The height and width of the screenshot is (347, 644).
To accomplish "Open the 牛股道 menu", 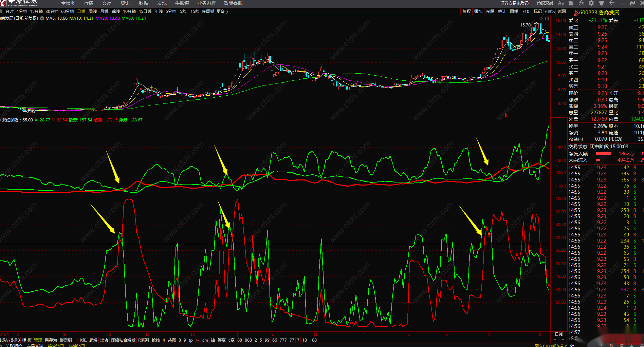I will (x=182, y=3).
